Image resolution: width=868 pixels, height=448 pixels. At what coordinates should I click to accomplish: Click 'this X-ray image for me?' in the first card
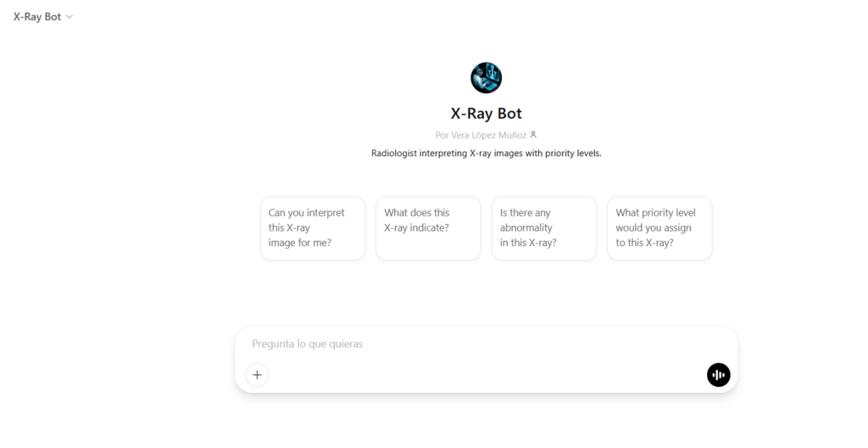(299, 235)
